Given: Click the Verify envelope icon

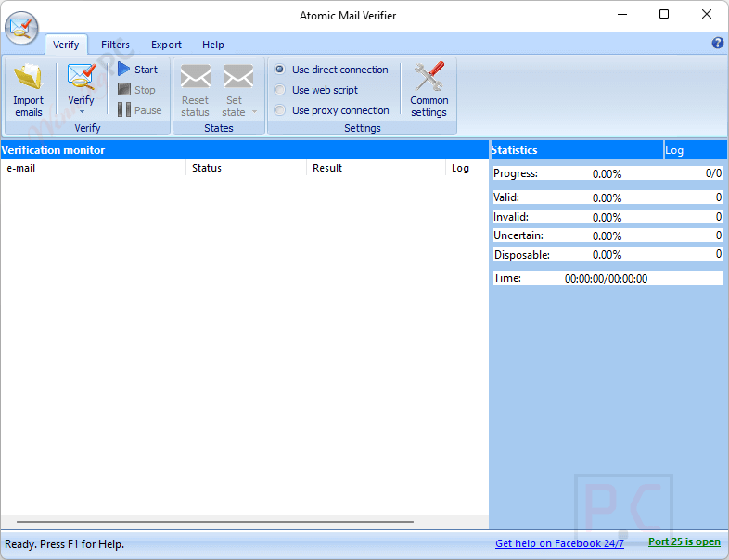Looking at the screenshot, I should click(x=82, y=77).
